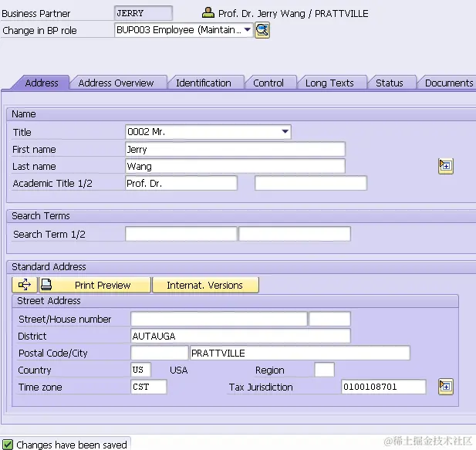Click the Business Partner field containing JERRY
Viewport: 476px width, 450px height.
tap(143, 13)
